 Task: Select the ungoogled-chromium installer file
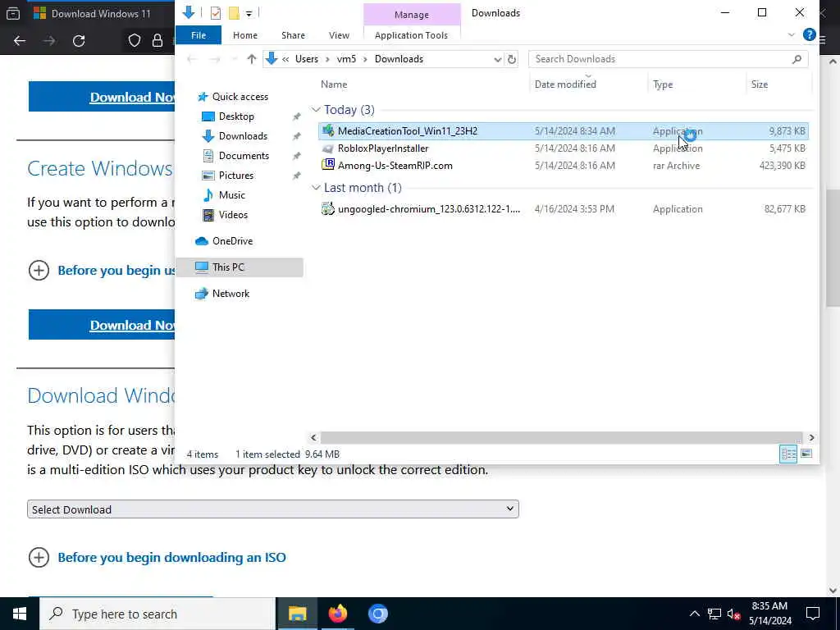pyautogui.click(x=563, y=209)
